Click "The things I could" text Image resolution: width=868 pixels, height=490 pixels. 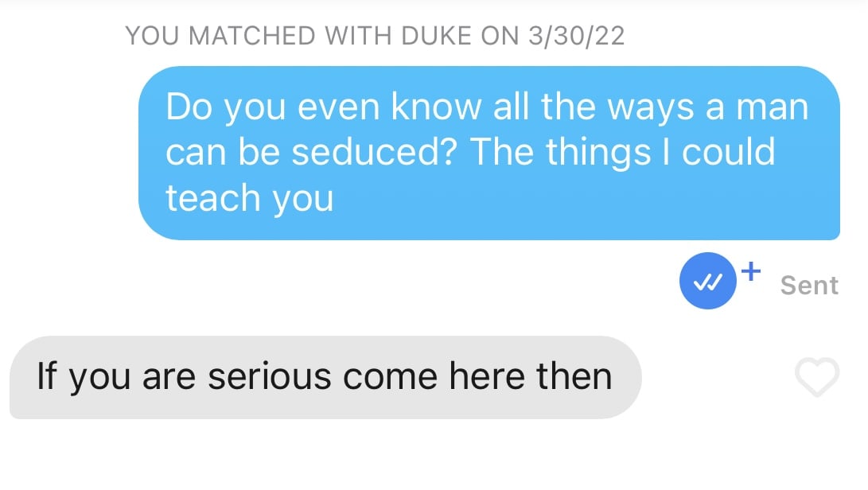click(x=623, y=153)
